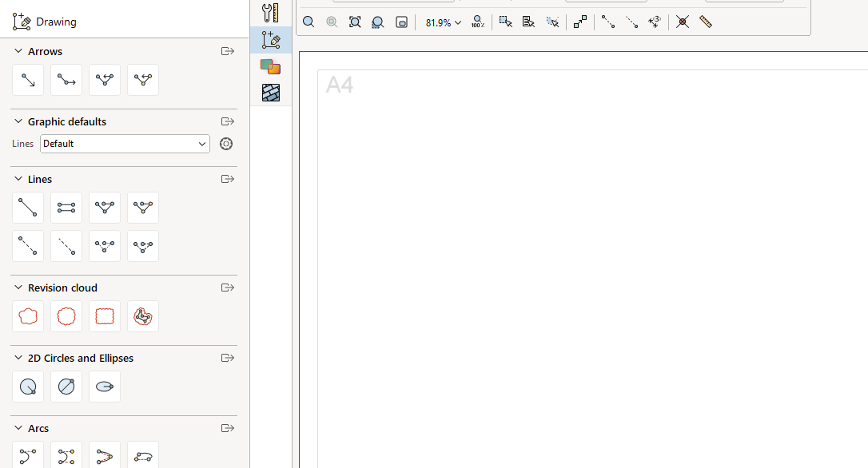This screenshot has width=868, height=468.
Task: Choose the dashed line with two endpoints in Lines panel
Action: [x=28, y=246]
